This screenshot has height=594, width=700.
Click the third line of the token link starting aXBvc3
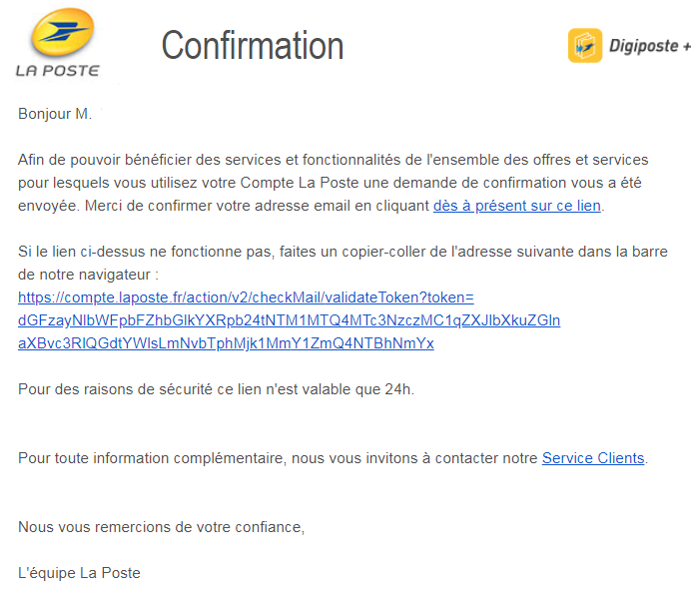pos(226,343)
